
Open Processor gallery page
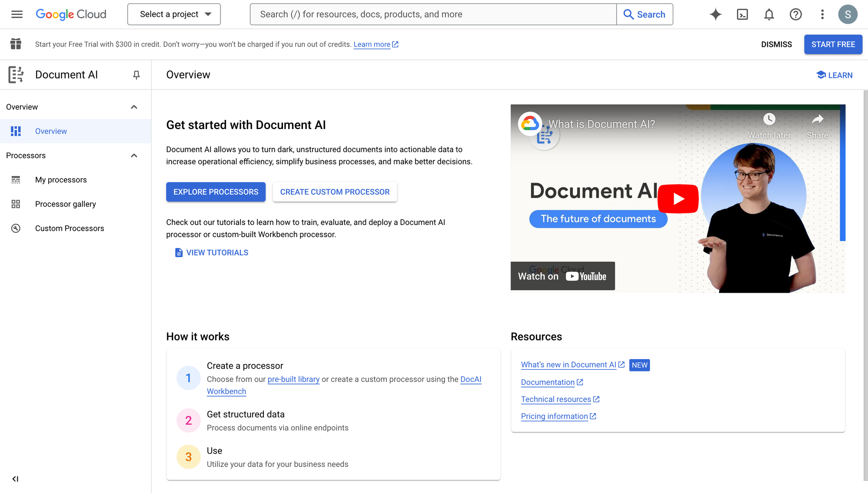click(x=76, y=204)
